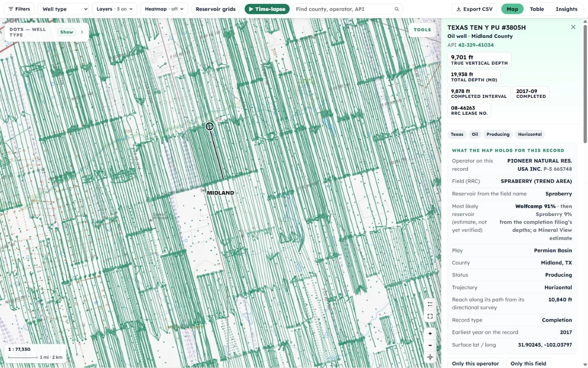Viewport: 588px width, 368px height.
Task: Toggle fullscreen map icon
Action: [430, 316]
